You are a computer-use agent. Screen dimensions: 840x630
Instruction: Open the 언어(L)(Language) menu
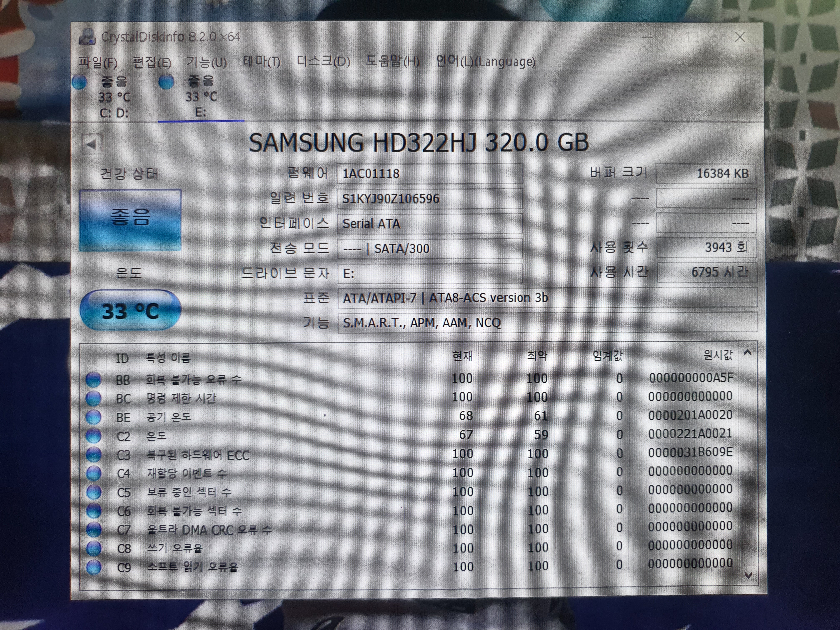pos(486,61)
